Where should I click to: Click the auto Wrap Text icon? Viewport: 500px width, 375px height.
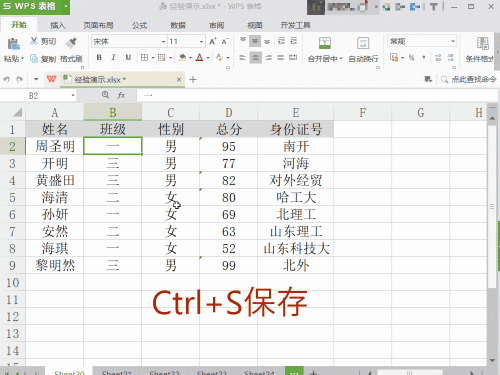tap(363, 43)
